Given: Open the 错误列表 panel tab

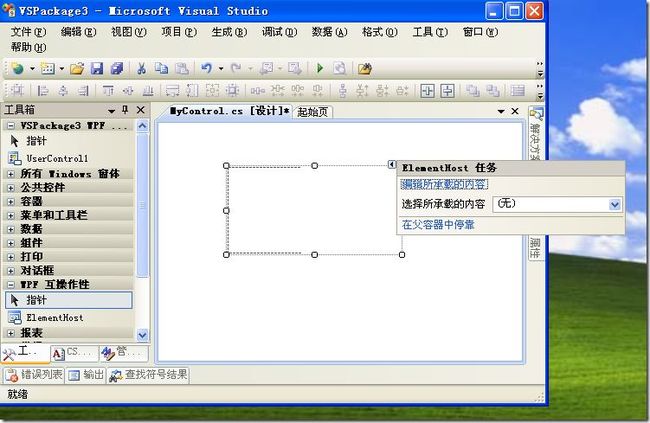Looking at the screenshot, I should [34, 375].
